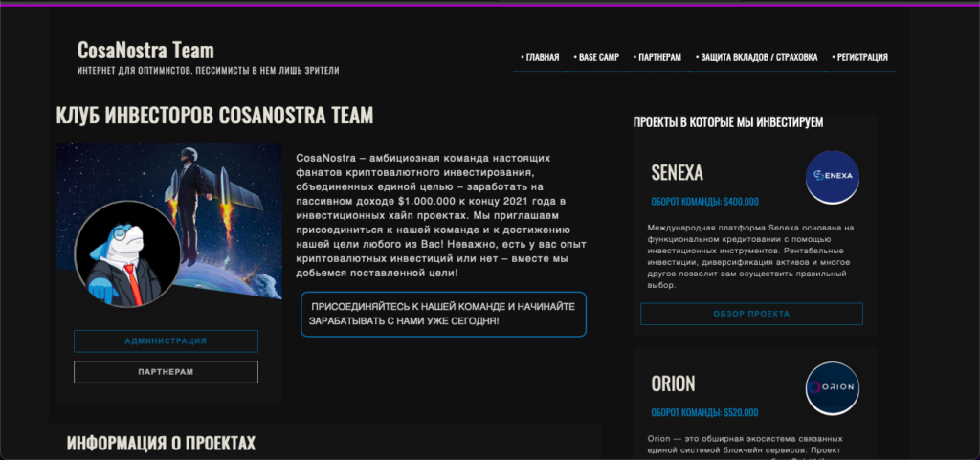Click the Orion round logo
The height and width of the screenshot is (460, 980).
click(x=833, y=388)
